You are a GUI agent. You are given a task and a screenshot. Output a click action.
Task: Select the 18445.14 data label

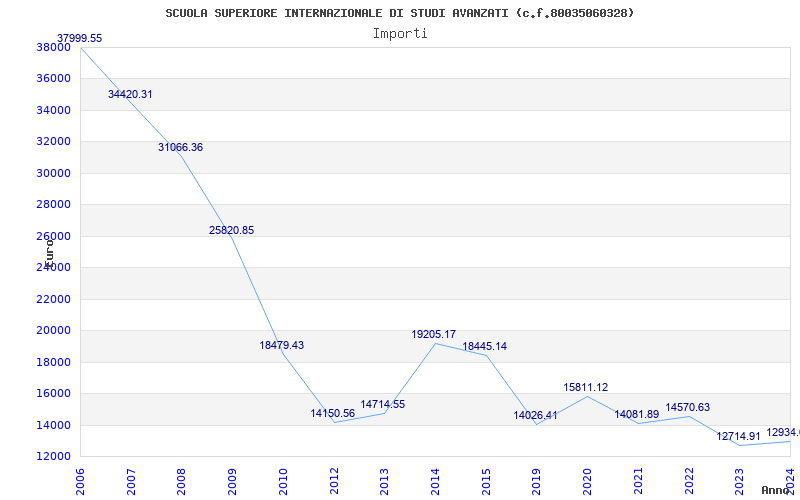[x=485, y=346]
